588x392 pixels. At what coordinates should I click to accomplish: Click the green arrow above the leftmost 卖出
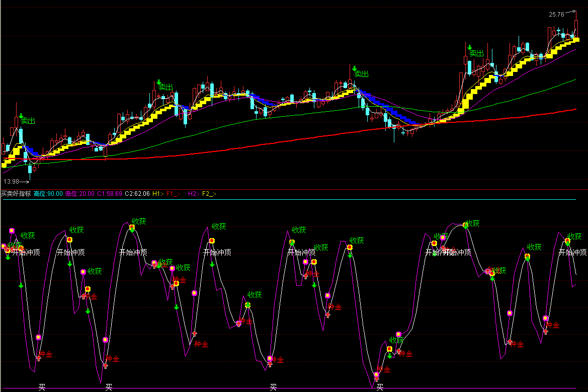coord(21,116)
